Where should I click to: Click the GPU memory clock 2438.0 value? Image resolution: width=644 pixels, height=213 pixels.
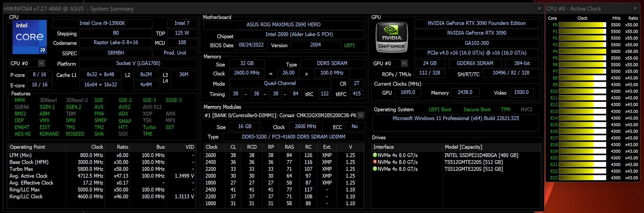pos(465,92)
